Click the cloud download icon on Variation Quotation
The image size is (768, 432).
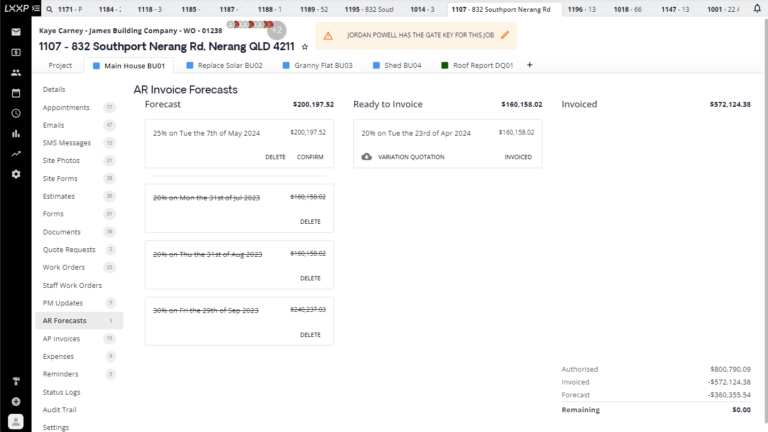coord(367,157)
